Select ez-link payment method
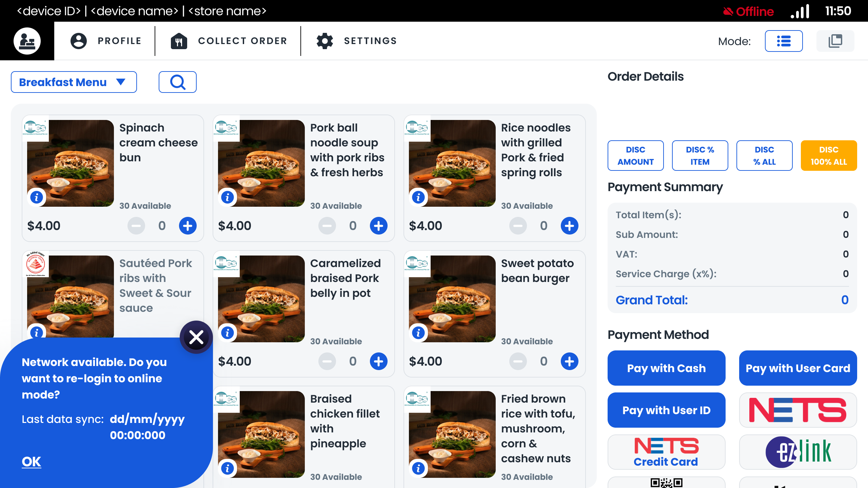The height and width of the screenshot is (488, 868). [x=798, y=452]
